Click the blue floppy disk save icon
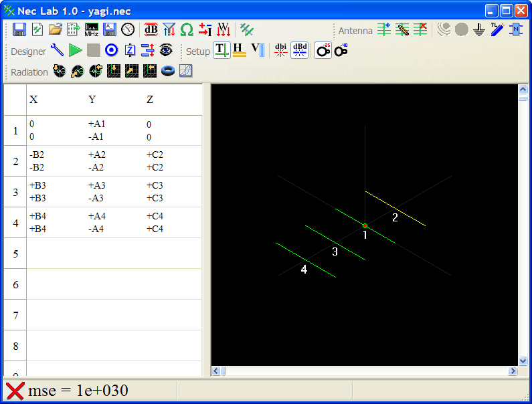The image size is (532, 404). (19, 30)
